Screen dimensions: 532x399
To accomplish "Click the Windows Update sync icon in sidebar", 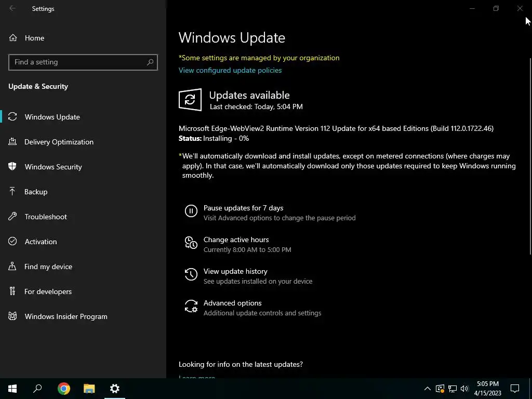I will 12,117.
